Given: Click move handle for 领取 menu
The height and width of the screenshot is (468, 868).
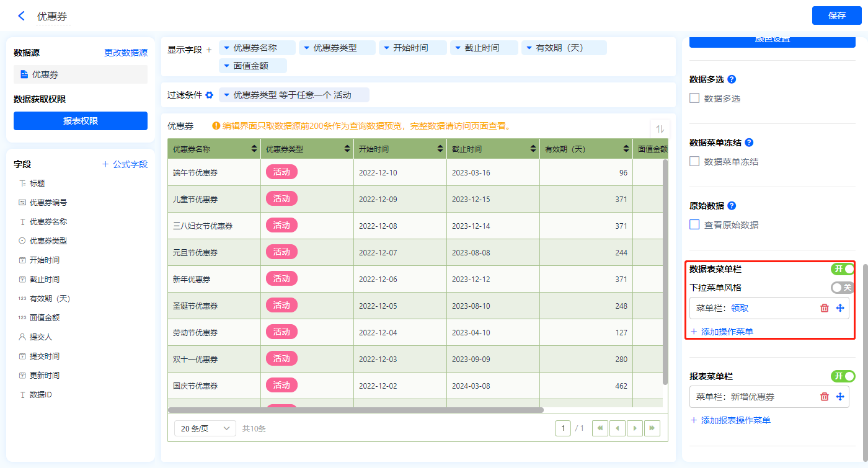Looking at the screenshot, I should (840, 308).
